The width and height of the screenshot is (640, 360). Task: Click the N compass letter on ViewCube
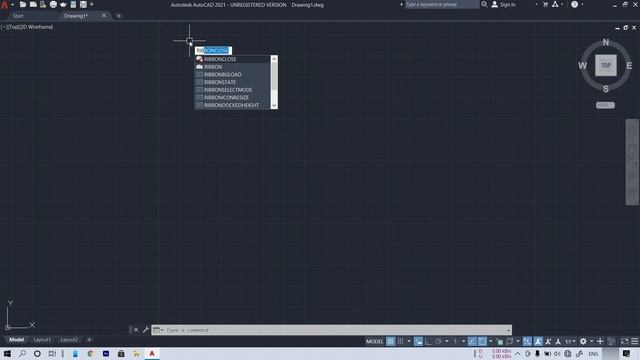click(606, 42)
